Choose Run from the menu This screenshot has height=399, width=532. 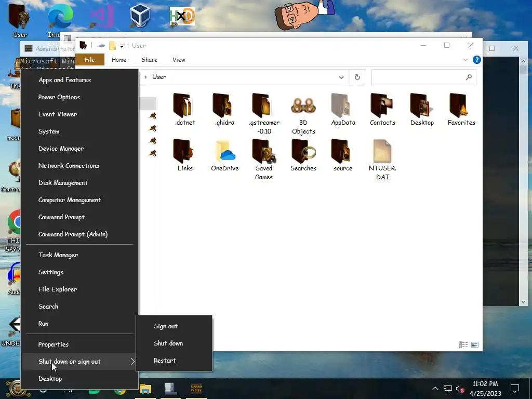(79, 323)
